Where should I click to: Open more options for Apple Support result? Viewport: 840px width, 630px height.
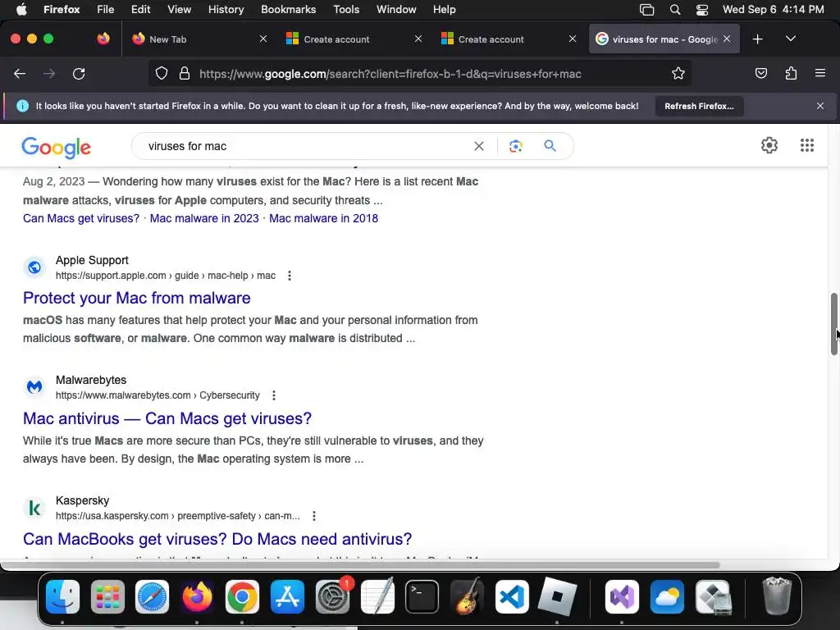pyautogui.click(x=290, y=276)
